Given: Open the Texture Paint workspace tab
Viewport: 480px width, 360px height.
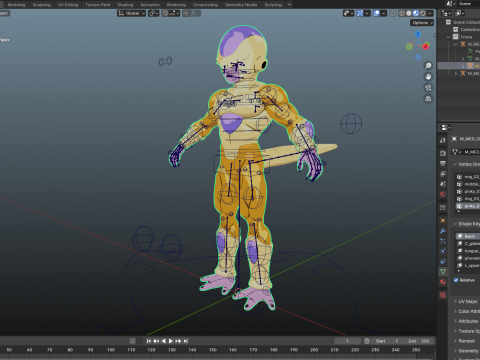Looking at the screenshot, I should point(98,5).
